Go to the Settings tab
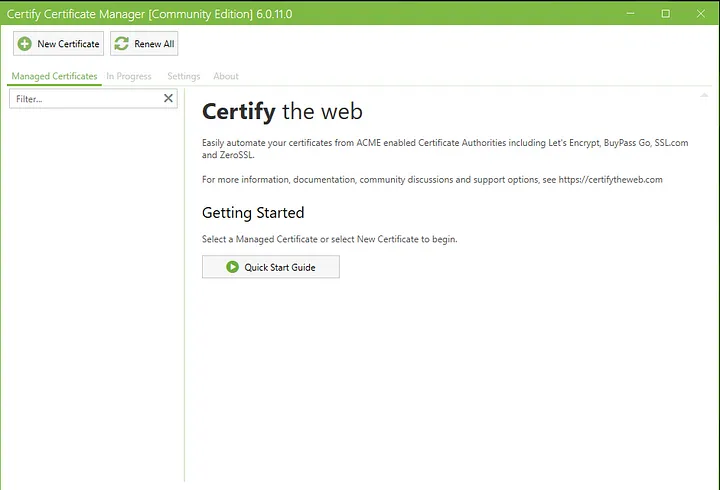 (183, 76)
